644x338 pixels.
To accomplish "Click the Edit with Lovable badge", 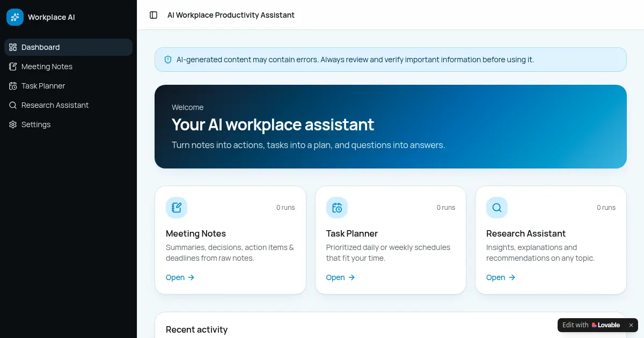I will (591, 325).
